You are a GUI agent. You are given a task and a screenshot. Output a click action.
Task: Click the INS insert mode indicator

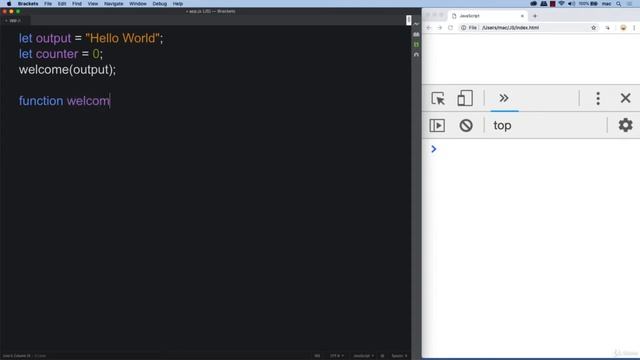(x=317, y=356)
